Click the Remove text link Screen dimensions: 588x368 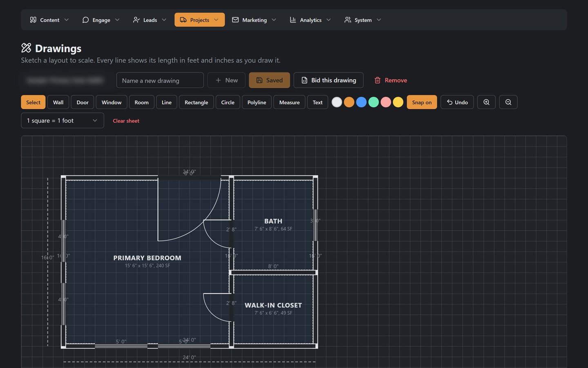[396, 80]
